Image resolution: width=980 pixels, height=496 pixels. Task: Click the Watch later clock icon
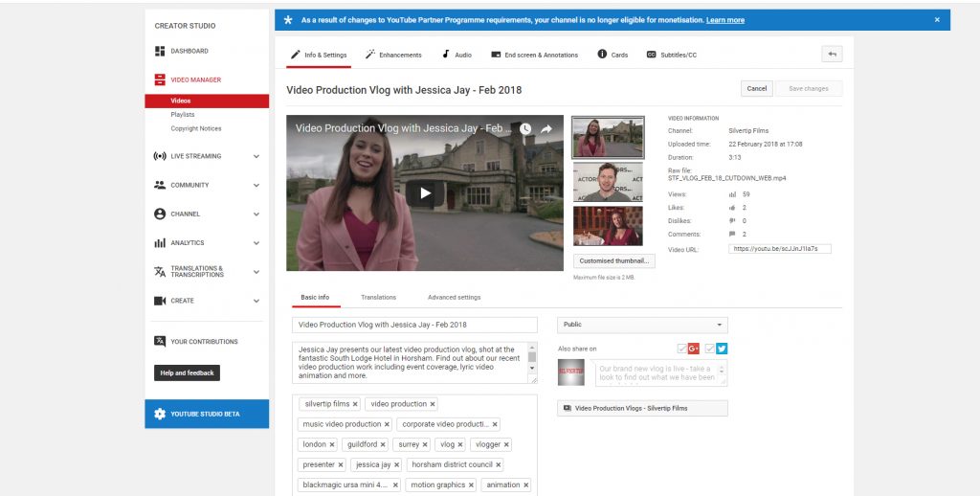[x=525, y=129]
